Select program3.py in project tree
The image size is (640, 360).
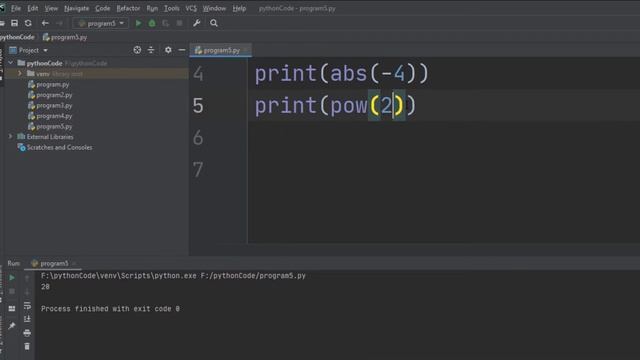50,106
